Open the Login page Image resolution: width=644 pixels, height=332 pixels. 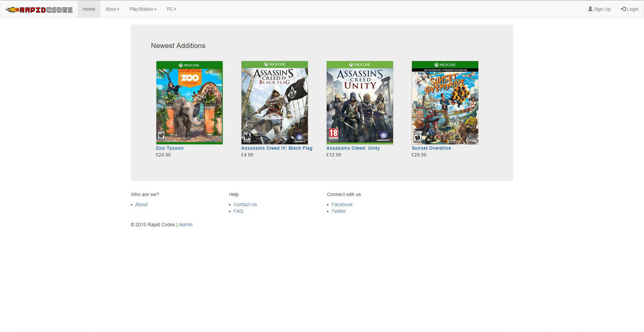pyautogui.click(x=630, y=9)
